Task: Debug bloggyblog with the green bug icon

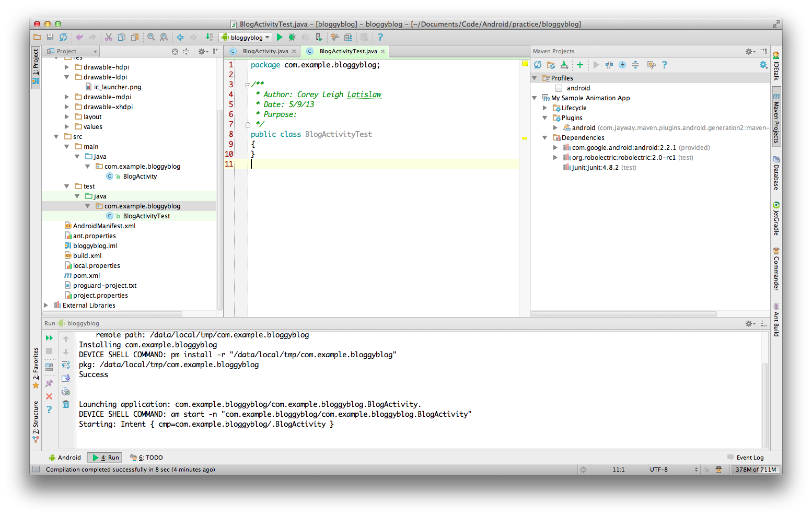Action: click(x=292, y=37)
